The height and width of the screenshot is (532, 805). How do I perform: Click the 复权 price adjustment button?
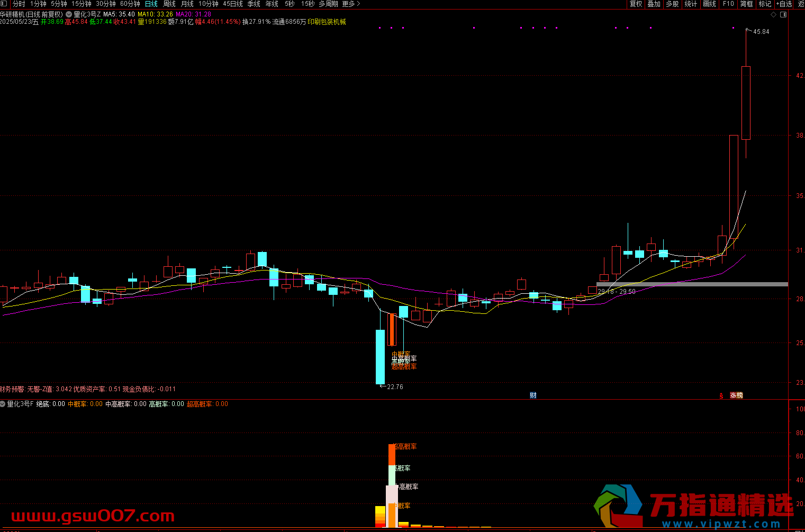pyautogui.click(x=636, y=4)
